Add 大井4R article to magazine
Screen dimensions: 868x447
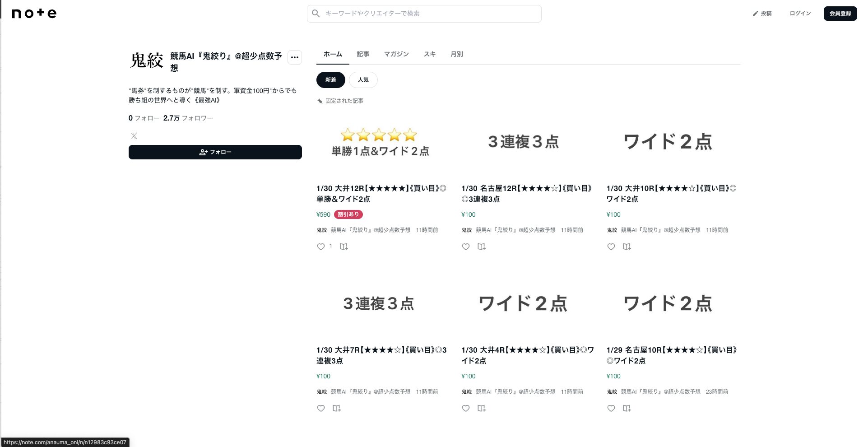coord(482,408)
